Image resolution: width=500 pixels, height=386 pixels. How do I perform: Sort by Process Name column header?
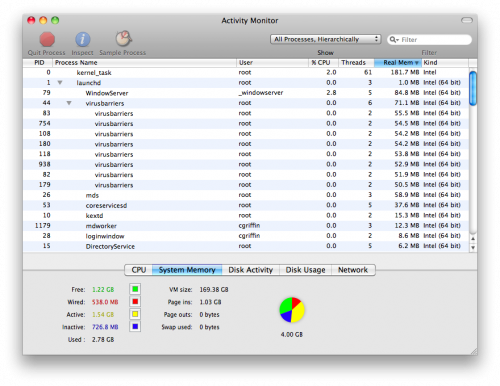(x=145, y=63)
